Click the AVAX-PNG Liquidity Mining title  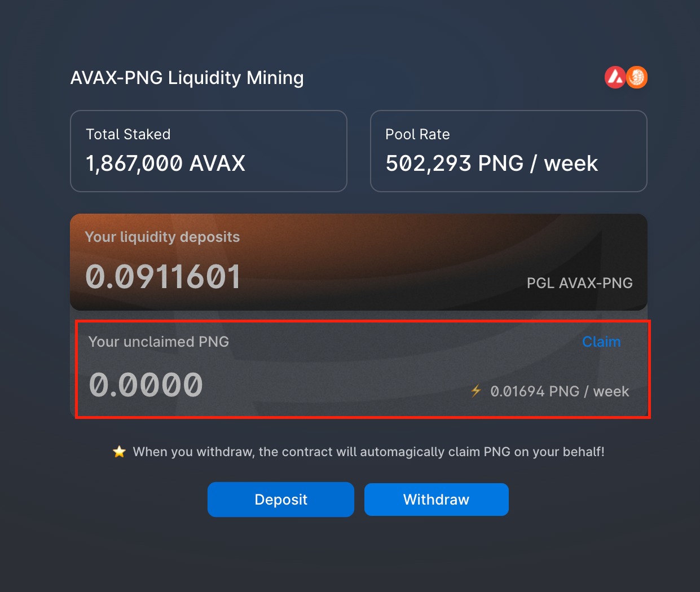[x=187, y=78]
